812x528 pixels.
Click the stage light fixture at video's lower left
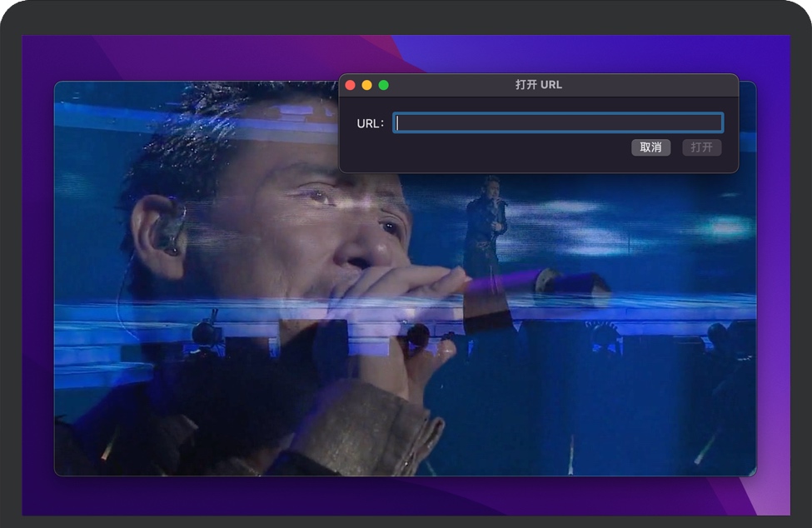coord(205,331)
